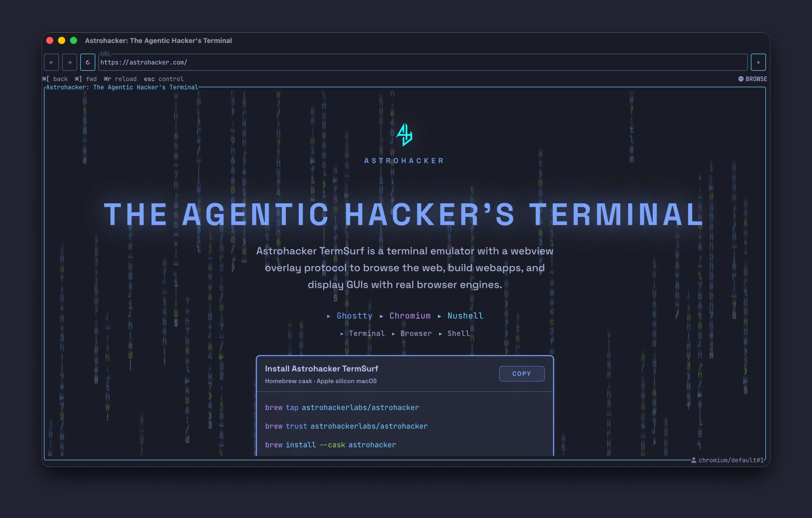Click the '⌘] fwd' shortcut hint
Screen dimensions: 812x518
86,79
